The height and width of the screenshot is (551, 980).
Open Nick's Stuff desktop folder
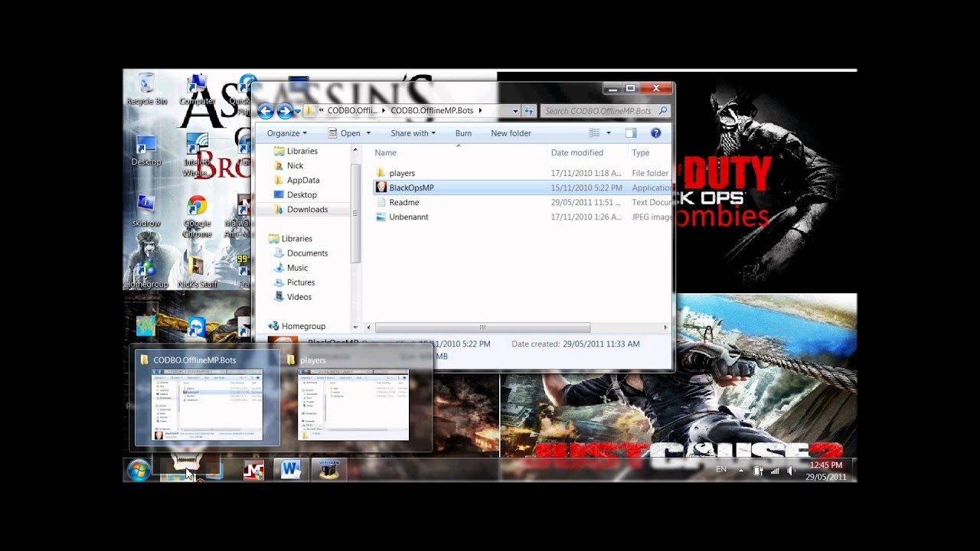[197, 272]
